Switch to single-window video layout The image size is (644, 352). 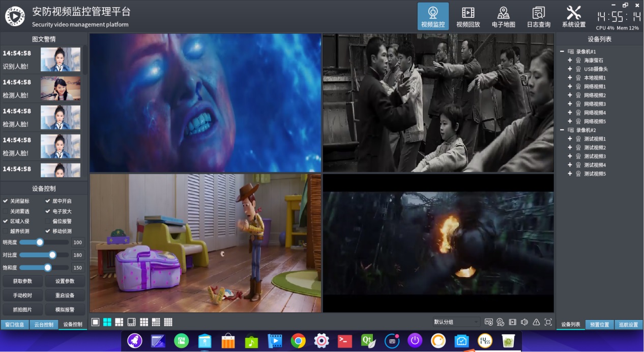95,322
